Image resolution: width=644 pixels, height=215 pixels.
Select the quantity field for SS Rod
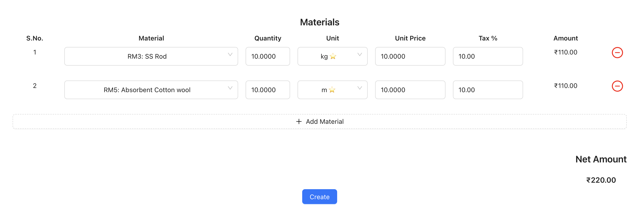pyautogui.click(x=267, y=56)
